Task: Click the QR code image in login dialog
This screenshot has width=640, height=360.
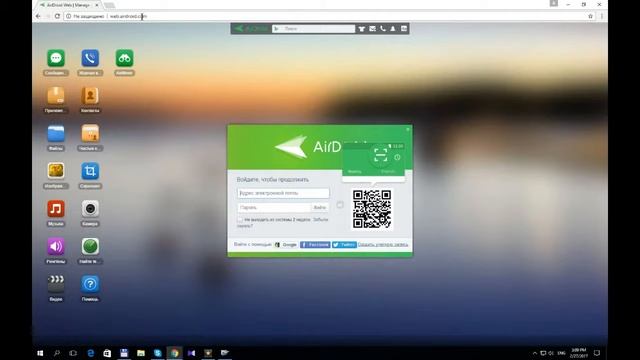Action: (372, 209)
